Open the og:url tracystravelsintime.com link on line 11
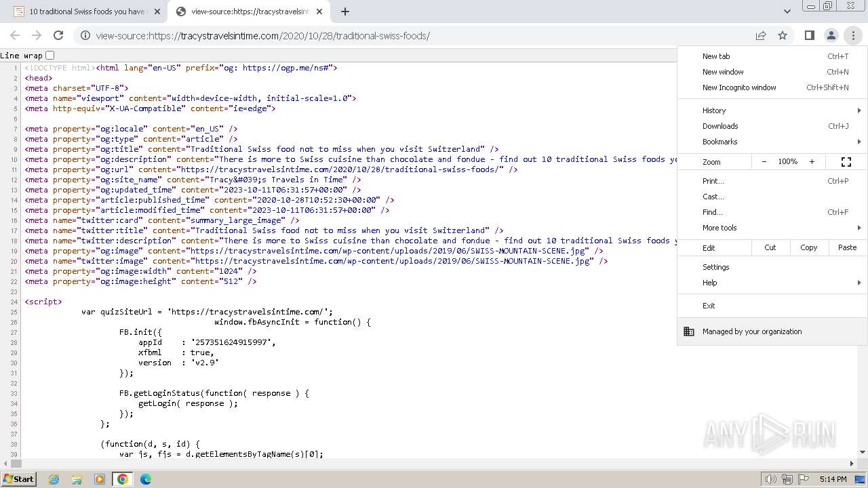The image size is (868, 488). 341,169
